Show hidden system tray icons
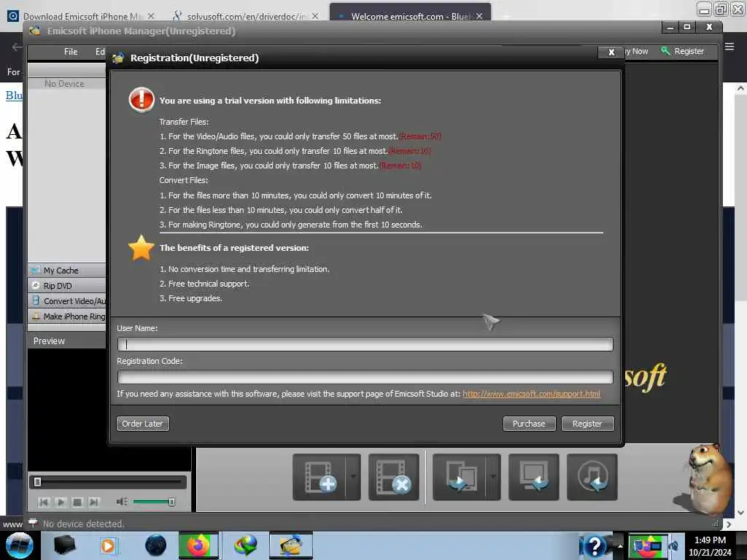 [620, 545]
